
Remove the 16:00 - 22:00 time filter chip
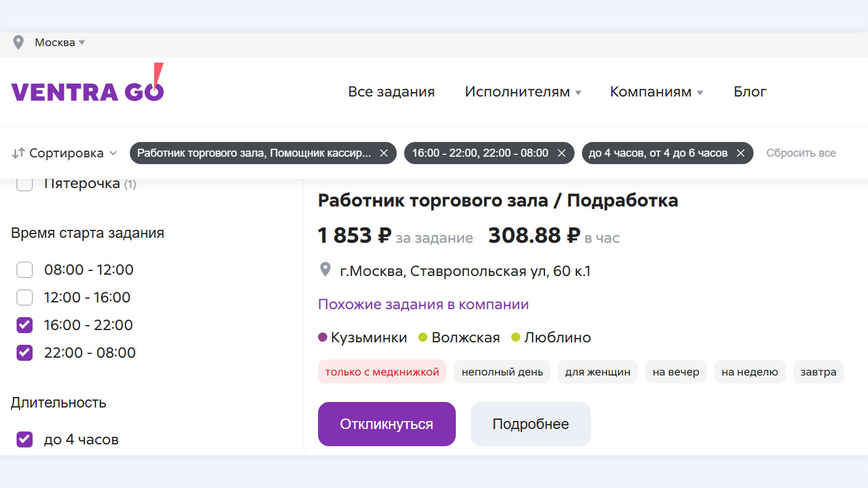click(561, 153)
